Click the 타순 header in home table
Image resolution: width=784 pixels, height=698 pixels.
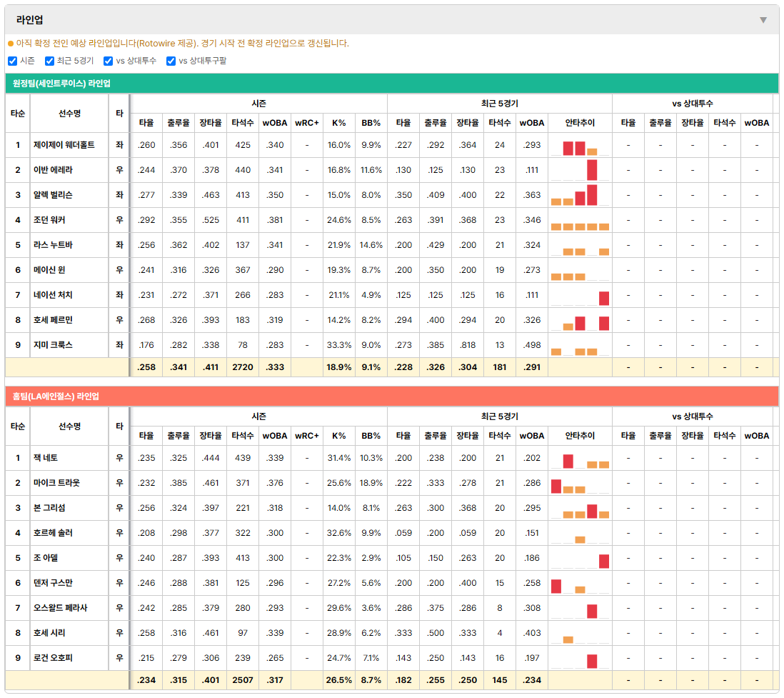click(x=18, y=427)
